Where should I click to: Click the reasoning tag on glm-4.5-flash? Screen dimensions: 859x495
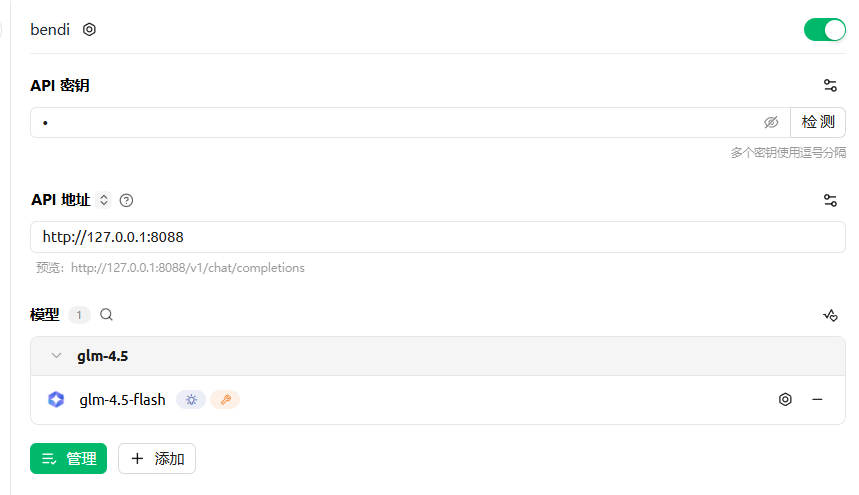click(191, 400)
